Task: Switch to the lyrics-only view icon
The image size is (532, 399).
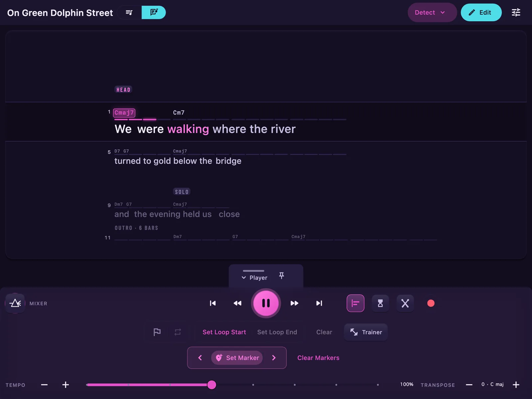Action: tap(129, 12)
